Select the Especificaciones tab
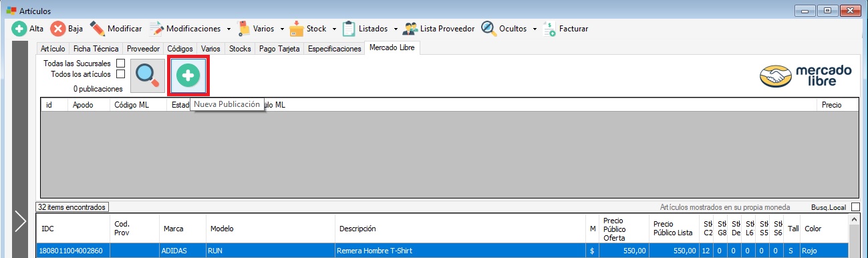The image size is (868, 258). point(334,49)
